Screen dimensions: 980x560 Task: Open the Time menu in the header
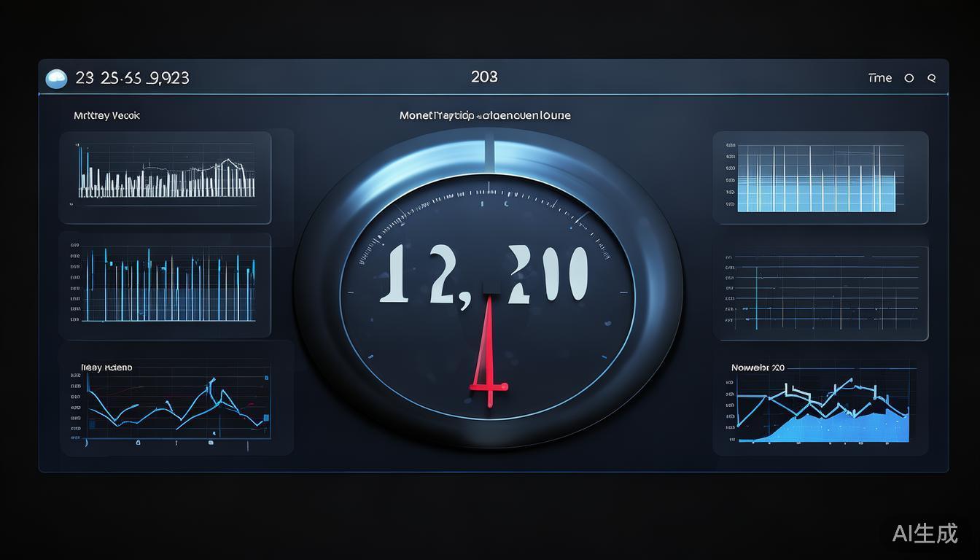[880, 78]
